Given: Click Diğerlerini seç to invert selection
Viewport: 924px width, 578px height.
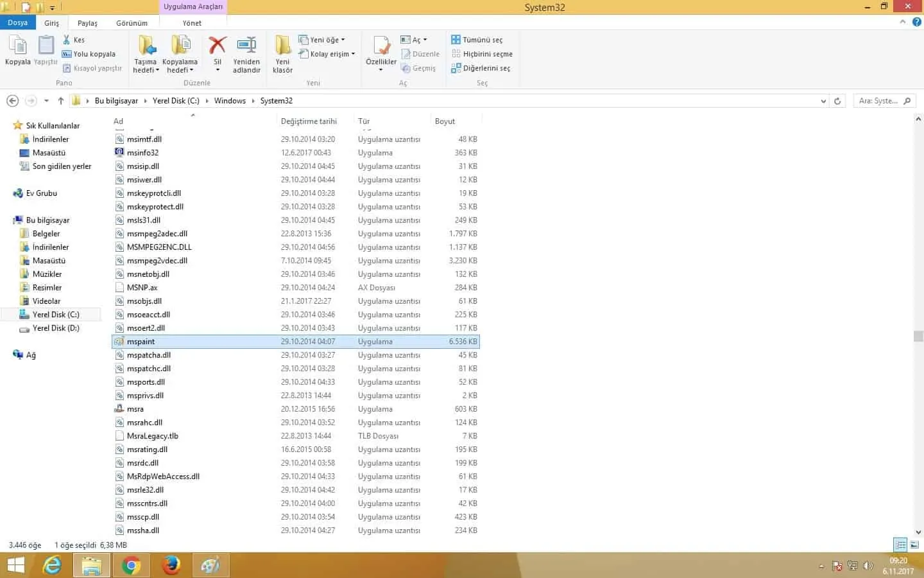Looking at the screenshot, I should [x=481, y=68].
